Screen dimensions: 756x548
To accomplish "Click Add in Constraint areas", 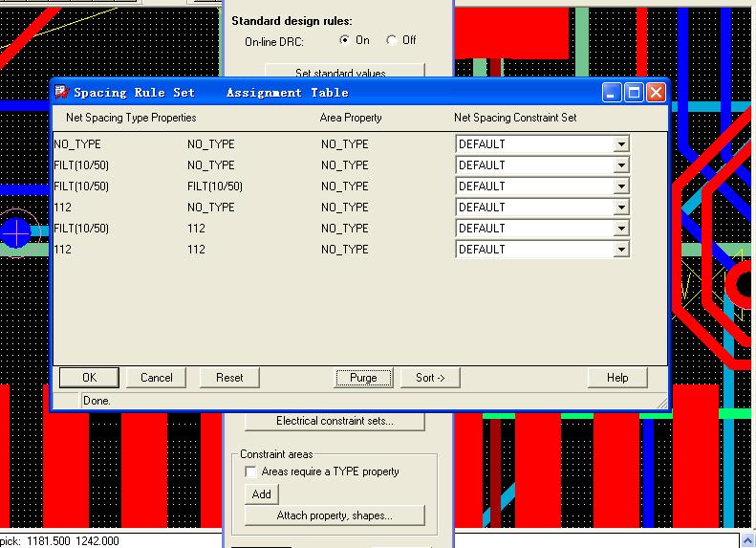I will 261,494.
